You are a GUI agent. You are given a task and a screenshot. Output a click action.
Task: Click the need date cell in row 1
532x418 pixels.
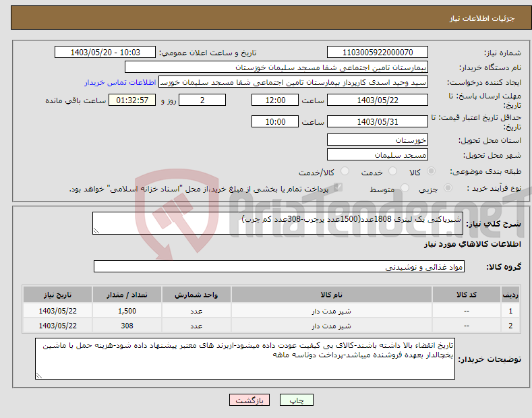pyautogui.click(x=57, y=311)
